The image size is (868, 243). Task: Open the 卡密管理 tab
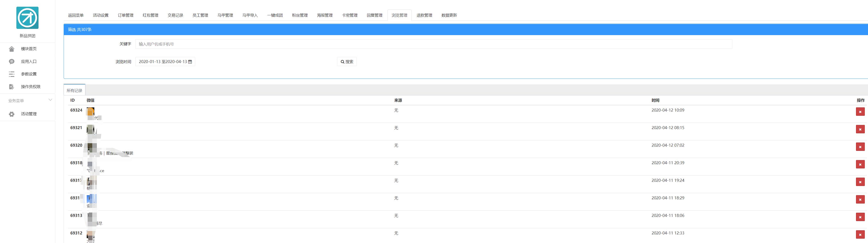pos(350,15)
